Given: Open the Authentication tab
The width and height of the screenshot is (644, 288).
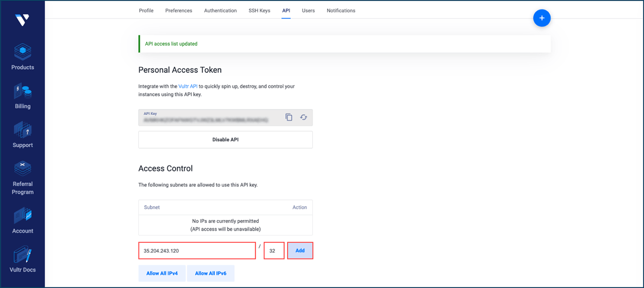Looking at the screenshot, I should [220, 11].
